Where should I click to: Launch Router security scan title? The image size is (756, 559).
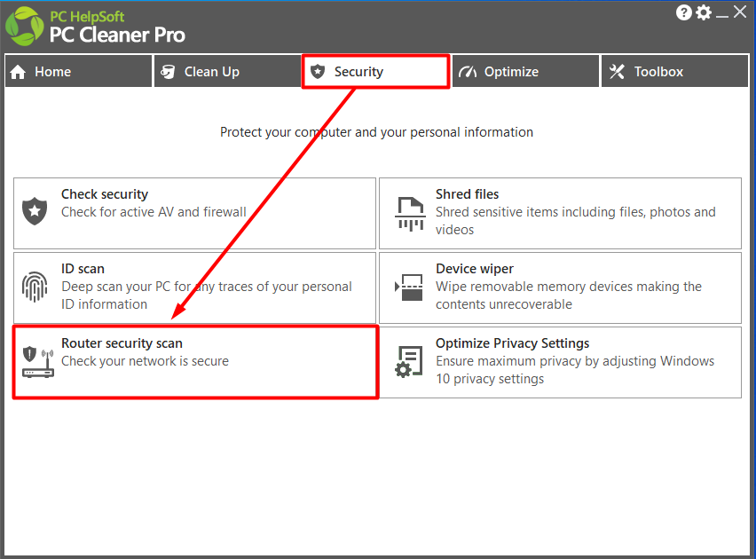point(122,343)
